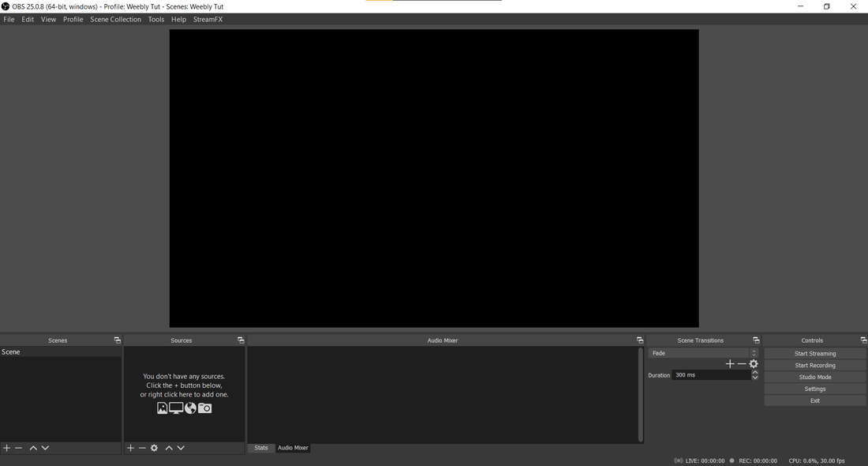Open the Fade transition dropdown
868x466 pixels.
tap(702, 353)
